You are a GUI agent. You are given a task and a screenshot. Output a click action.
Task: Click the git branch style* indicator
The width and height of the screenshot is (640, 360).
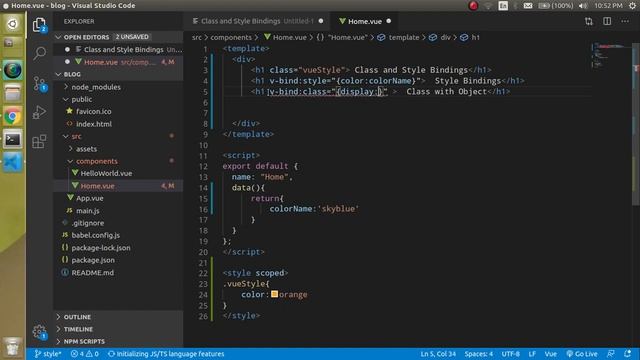[47, 354]
